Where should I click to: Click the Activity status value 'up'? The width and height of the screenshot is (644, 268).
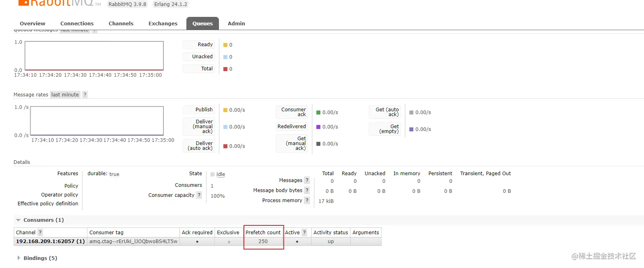click(331, 241)
